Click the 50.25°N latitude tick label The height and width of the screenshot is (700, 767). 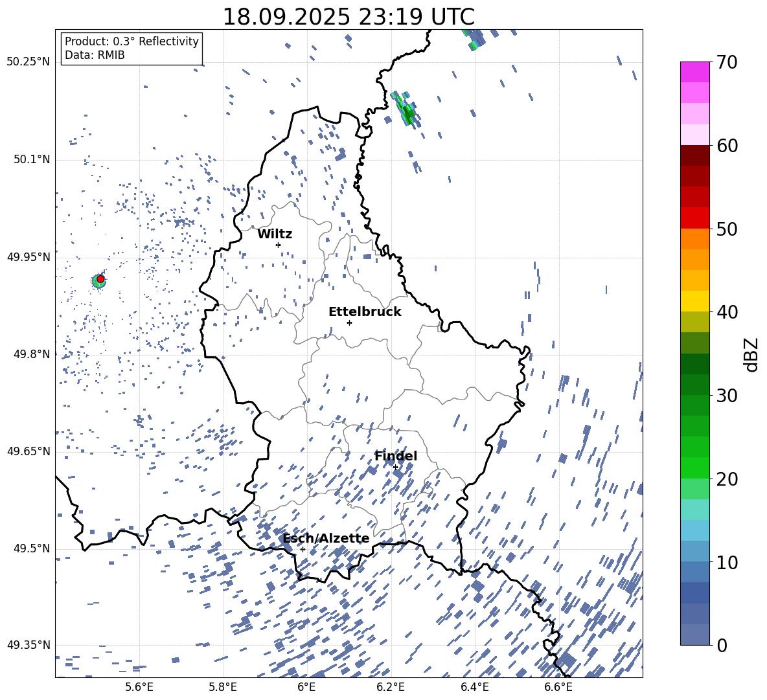(x=28, y=62)
